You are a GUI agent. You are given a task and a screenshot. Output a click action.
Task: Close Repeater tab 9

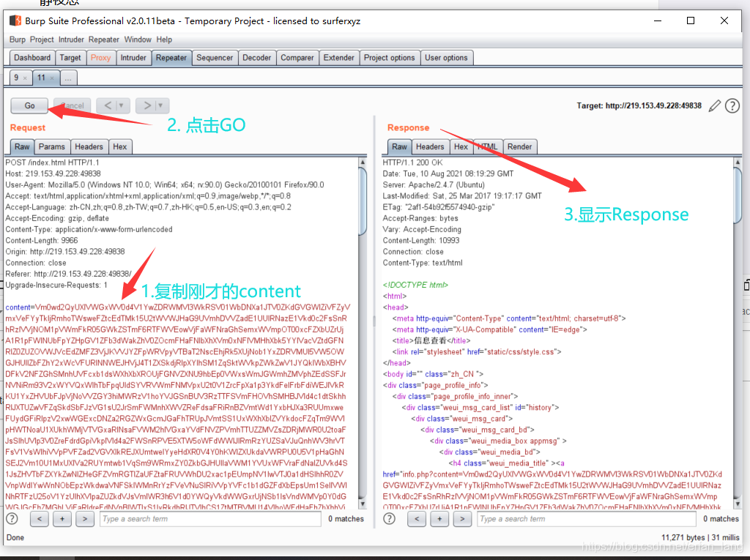click(x=25, y=78)
